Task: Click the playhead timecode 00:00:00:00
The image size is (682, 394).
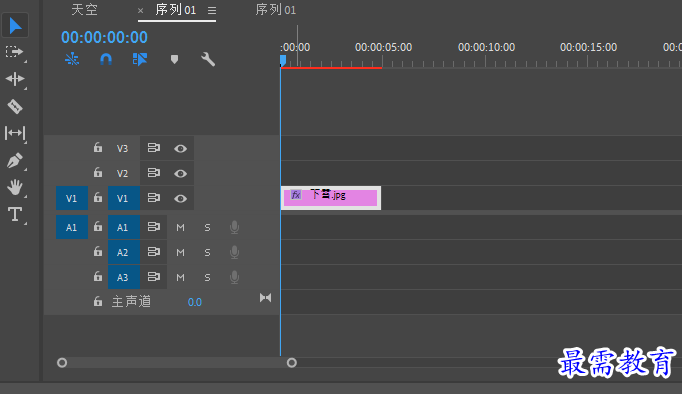Action: click(104, 37)
